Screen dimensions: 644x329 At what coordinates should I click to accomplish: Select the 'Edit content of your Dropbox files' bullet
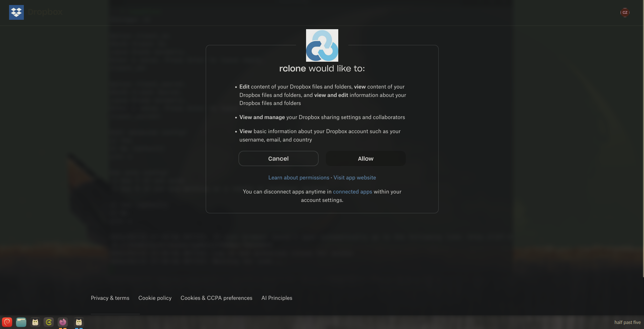[323, 95]
